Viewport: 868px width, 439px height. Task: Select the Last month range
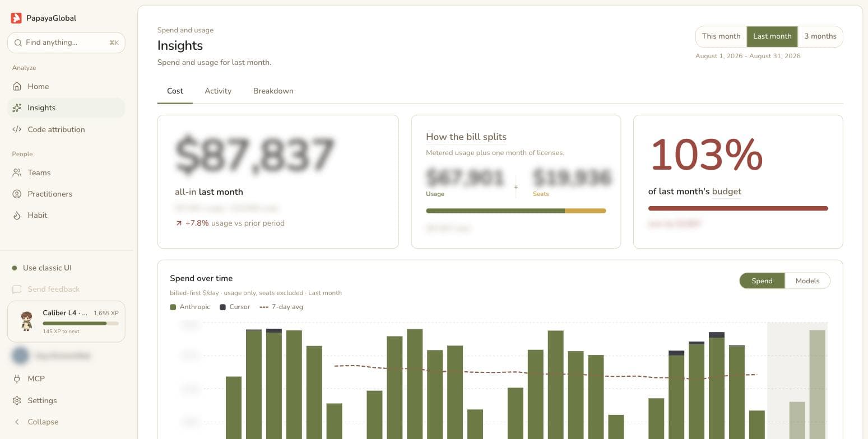[x=772, y=36]
